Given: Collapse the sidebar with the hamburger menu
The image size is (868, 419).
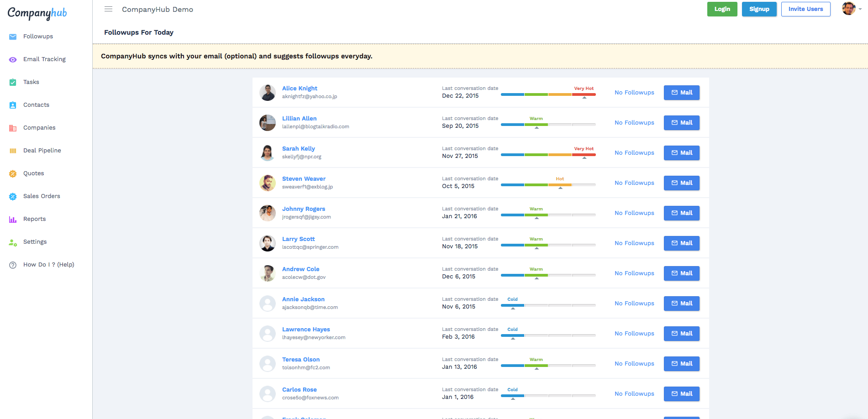Looking at the screenshot, I should (x=108, y=9).
